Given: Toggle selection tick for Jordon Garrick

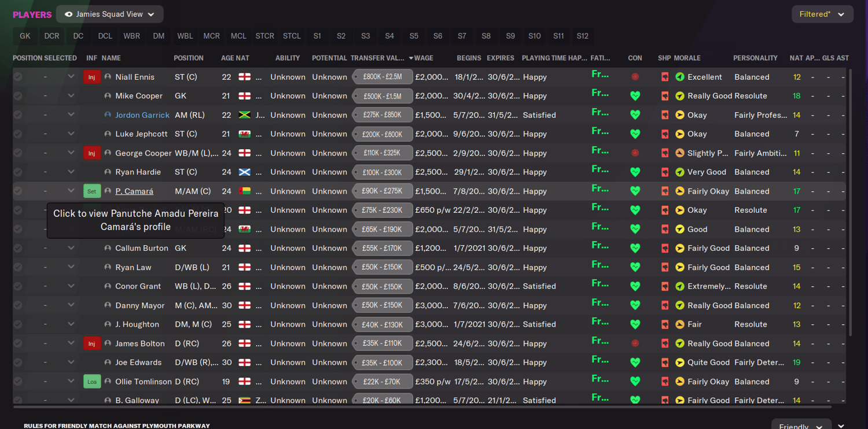Looking at the screenshot, I should click(x=18, y=115).
